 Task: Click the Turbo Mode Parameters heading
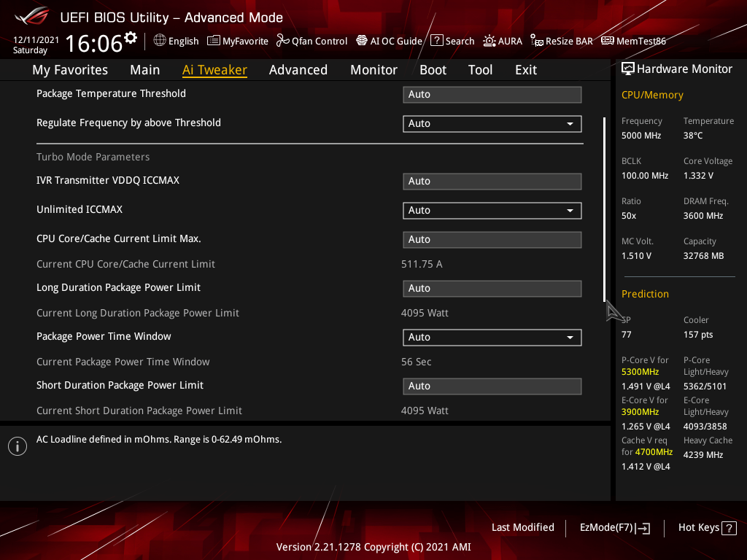(x=93, y=157)
